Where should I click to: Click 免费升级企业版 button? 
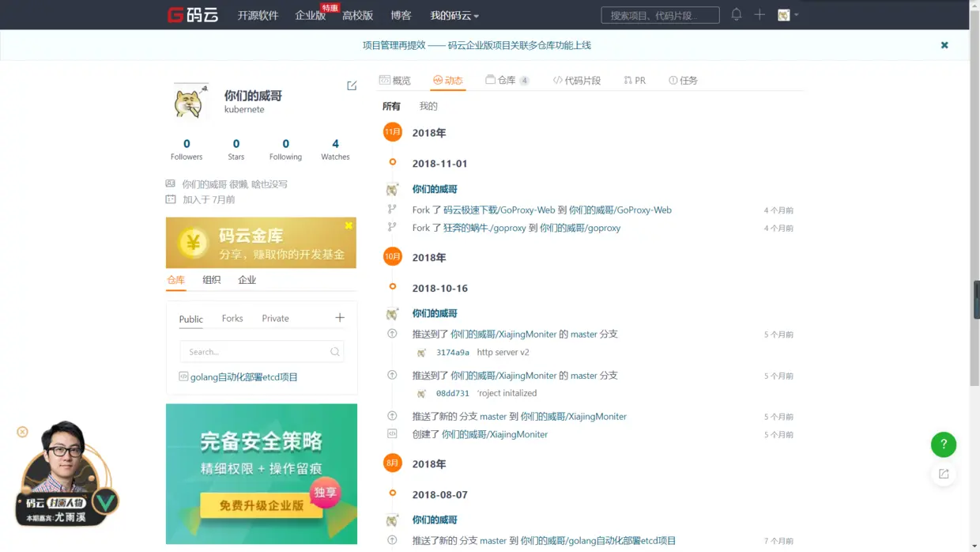(262, 505)
